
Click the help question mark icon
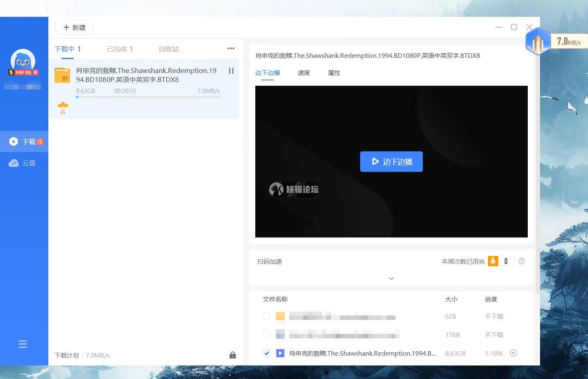[522, 261]
